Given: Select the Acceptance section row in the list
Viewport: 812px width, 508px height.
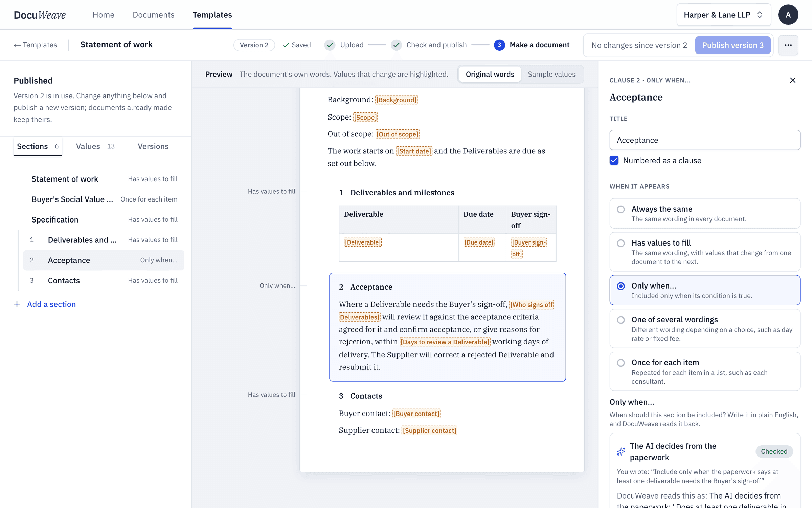Looking at the screenshot, I should pos(104,260).
